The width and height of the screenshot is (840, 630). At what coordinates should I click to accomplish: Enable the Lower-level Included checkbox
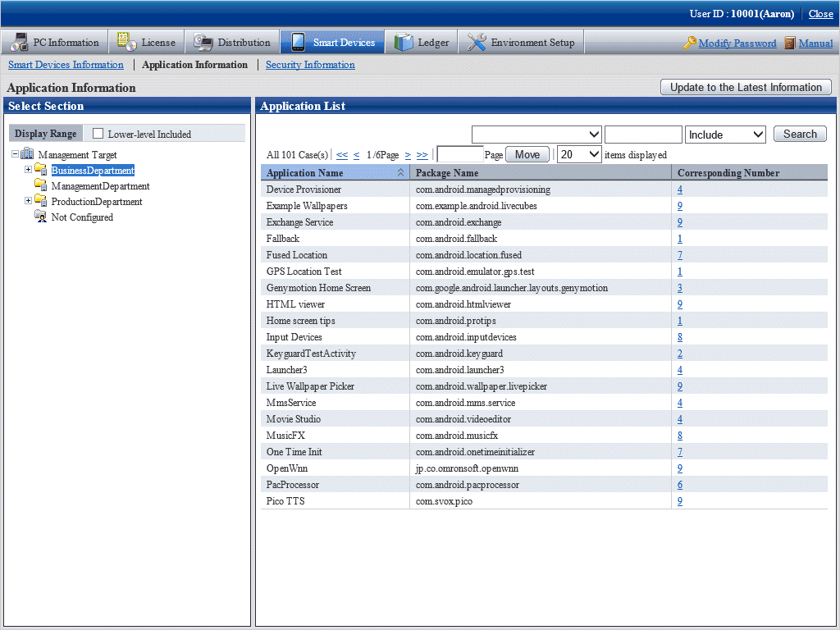pos(98,134)
